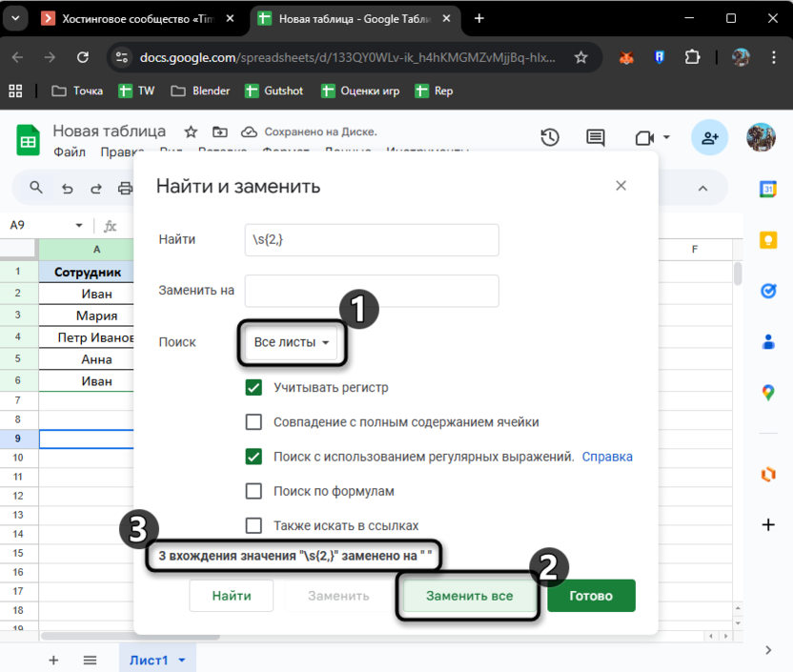793x672 pixels.
Task: Star the document Новая таблица
Action: [191, 132]
